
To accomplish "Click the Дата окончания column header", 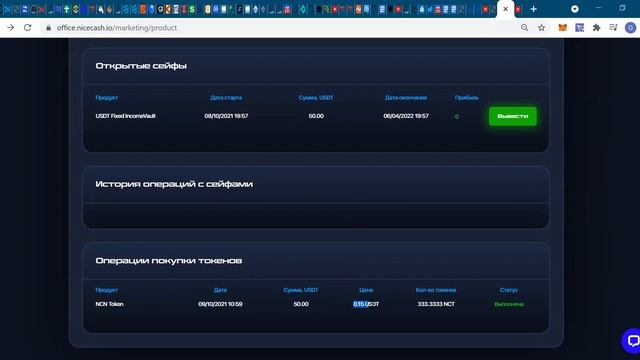I will pos(406,98).
